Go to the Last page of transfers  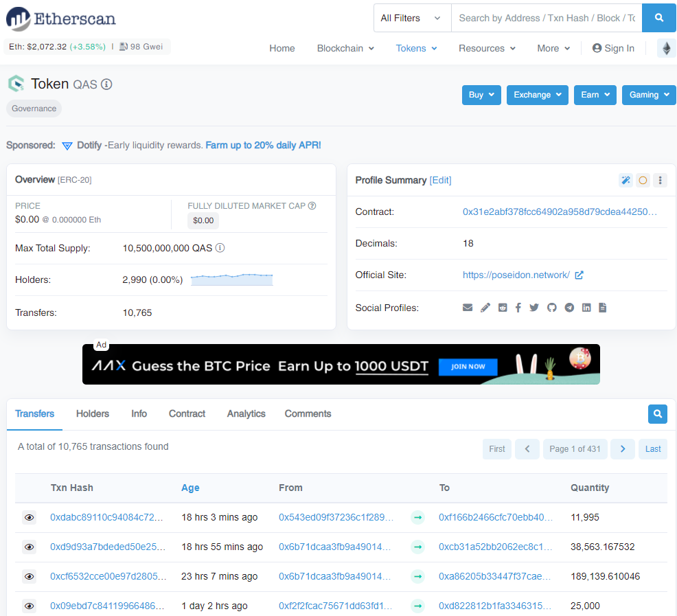coord(653,449)
